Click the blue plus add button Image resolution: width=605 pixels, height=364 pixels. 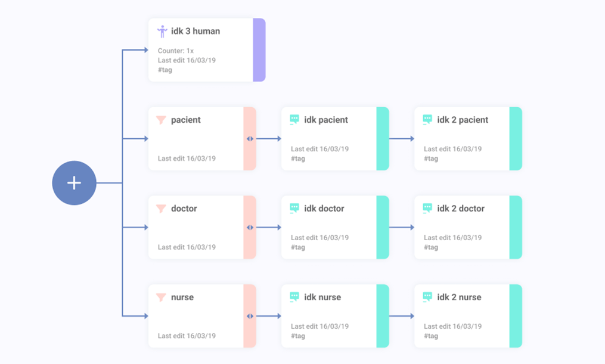(74, 183)
